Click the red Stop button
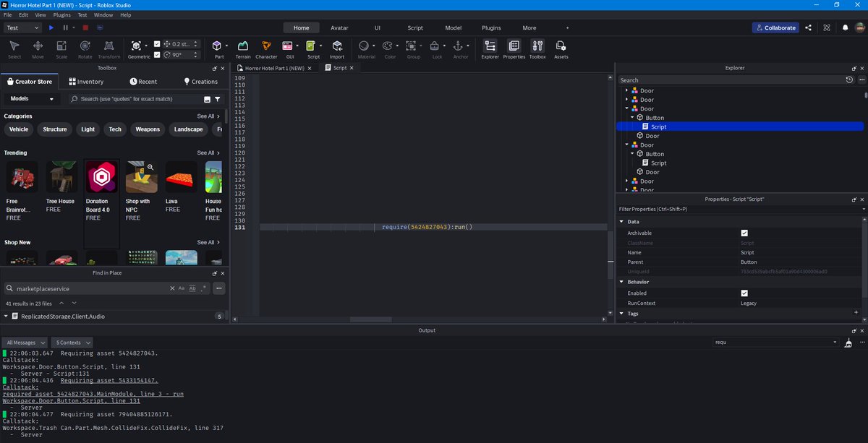 click(x=85, y=27)
